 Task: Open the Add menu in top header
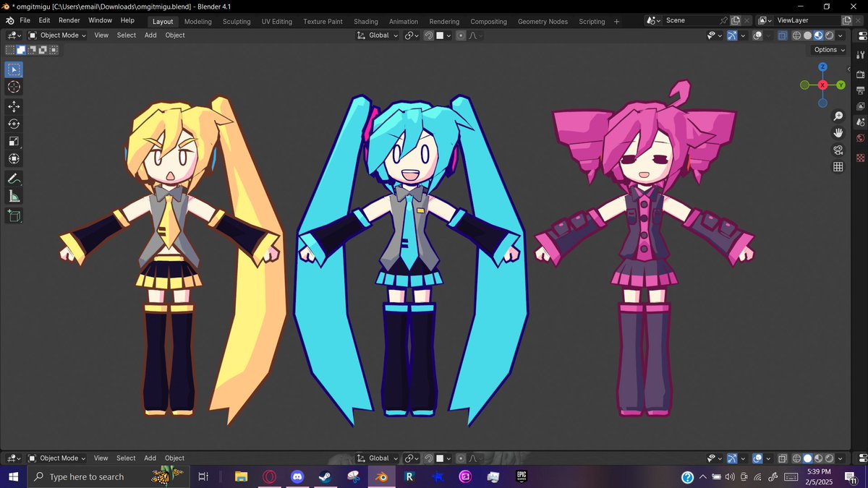[x=150, y=35]
